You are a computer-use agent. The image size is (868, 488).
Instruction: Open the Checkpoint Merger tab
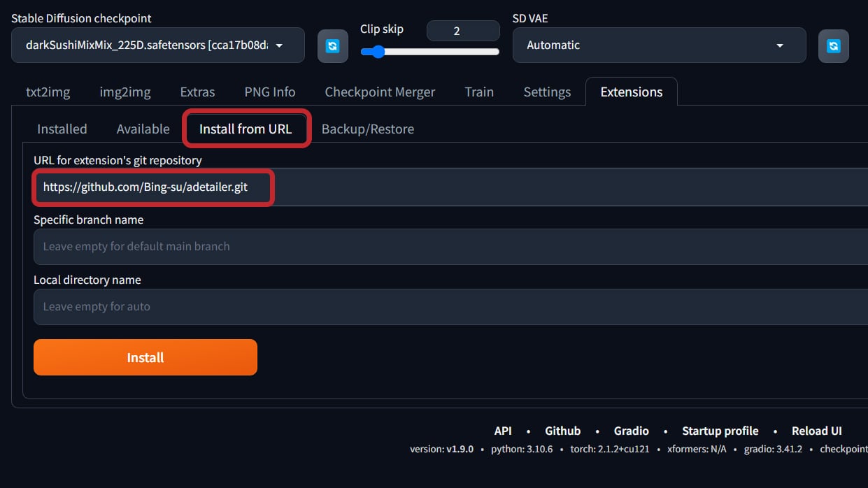point(380,92)
